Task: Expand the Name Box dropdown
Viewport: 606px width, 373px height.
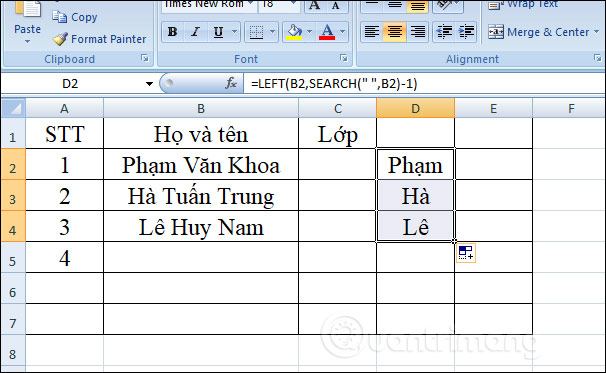Action: (x=149, y=83)
